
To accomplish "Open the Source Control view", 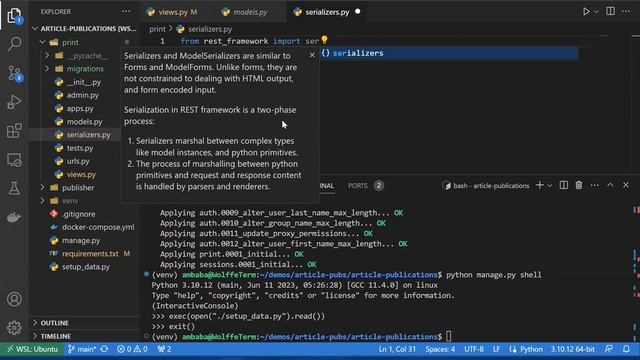I will coord(14,73).
